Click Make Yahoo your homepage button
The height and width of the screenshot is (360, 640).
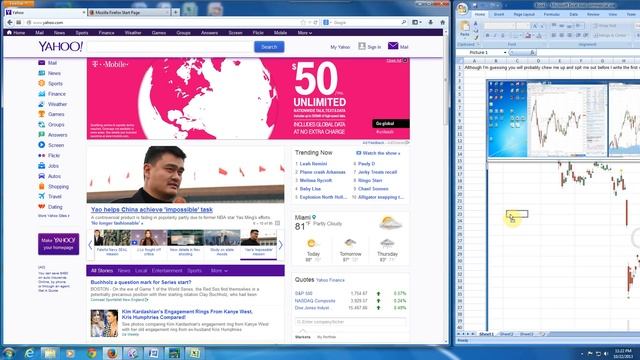[x=58, y=244]
